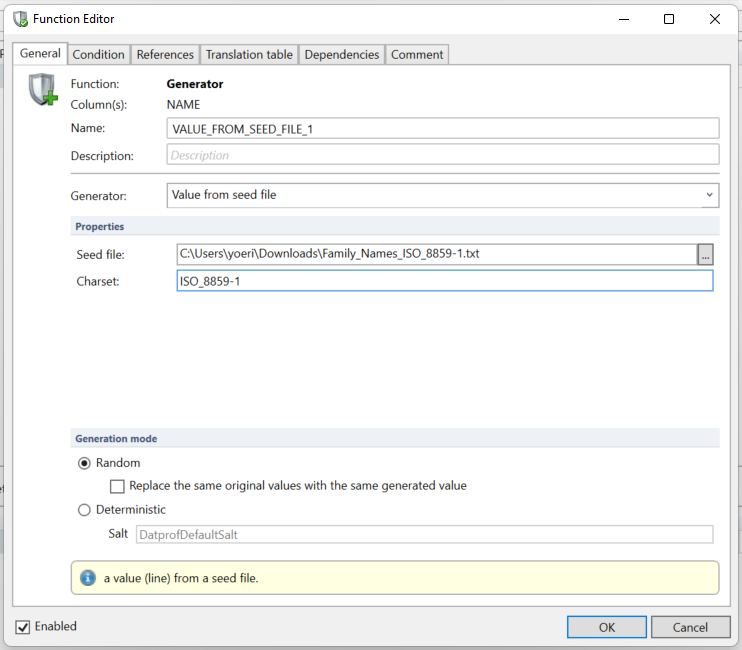742x650 pixels.
Task: Close the Function Editor dialog
Action: pos(715,19)
